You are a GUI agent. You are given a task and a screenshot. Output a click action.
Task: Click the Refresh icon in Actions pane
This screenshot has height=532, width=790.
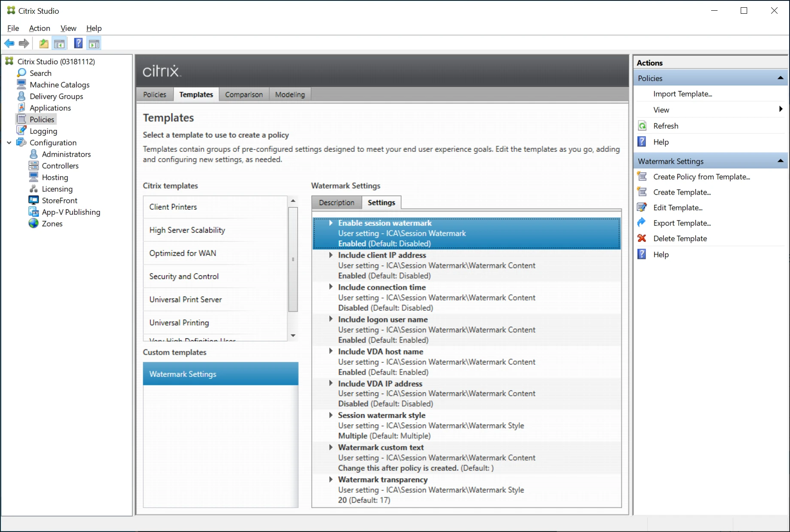[642, 126]
